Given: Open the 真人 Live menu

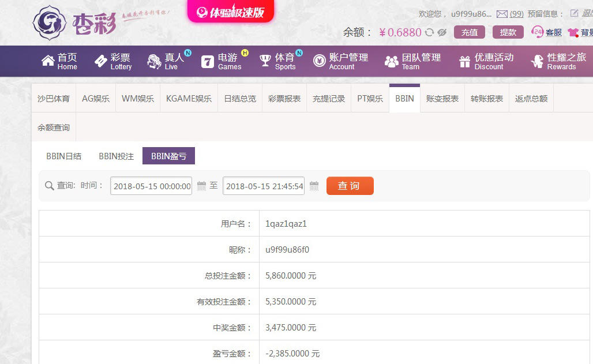Looking at the screenshot, I should point(166,61).
